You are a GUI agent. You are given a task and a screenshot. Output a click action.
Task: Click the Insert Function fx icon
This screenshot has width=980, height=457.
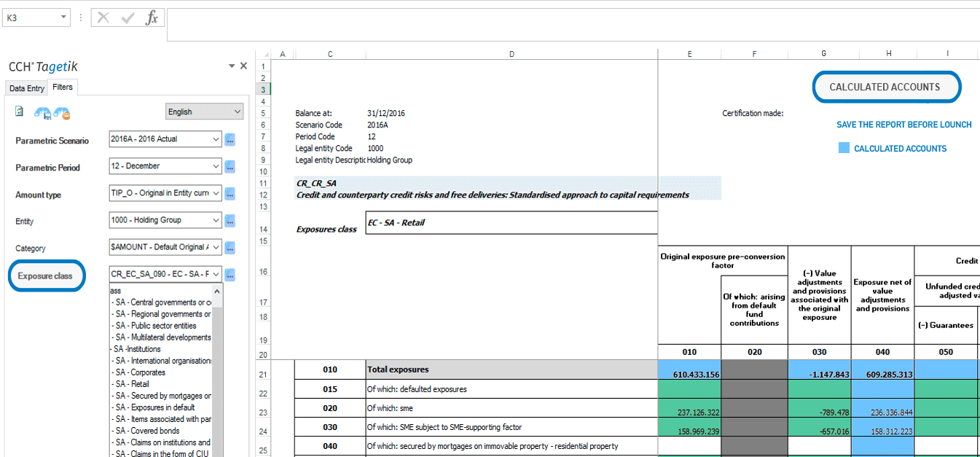(152, 18)
